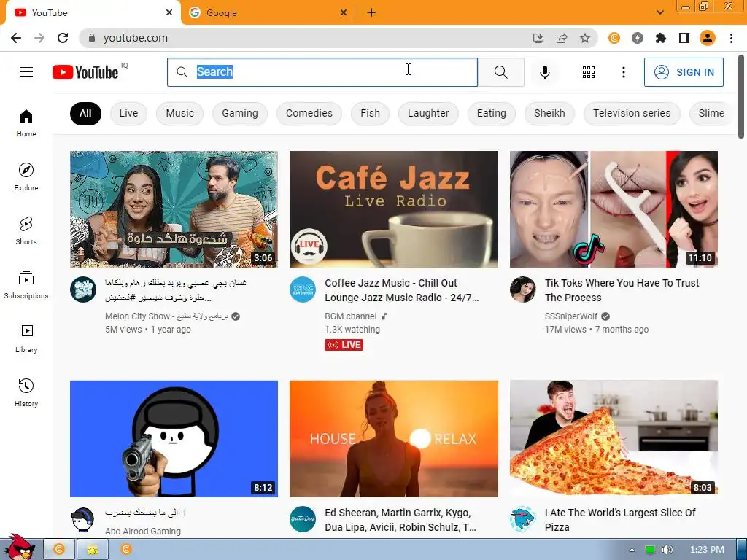
Task: Click the search magnifier button
Action: click(500, 72)
